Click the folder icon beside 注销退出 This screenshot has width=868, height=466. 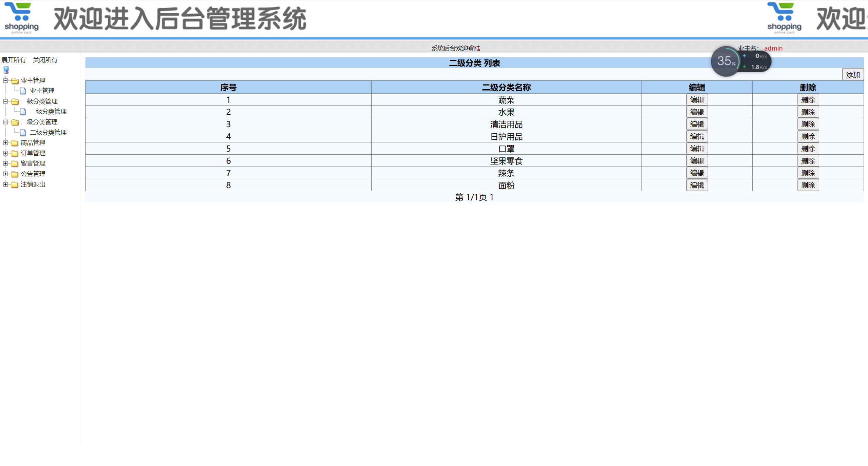pyautogui.click(x=14, y=185)
